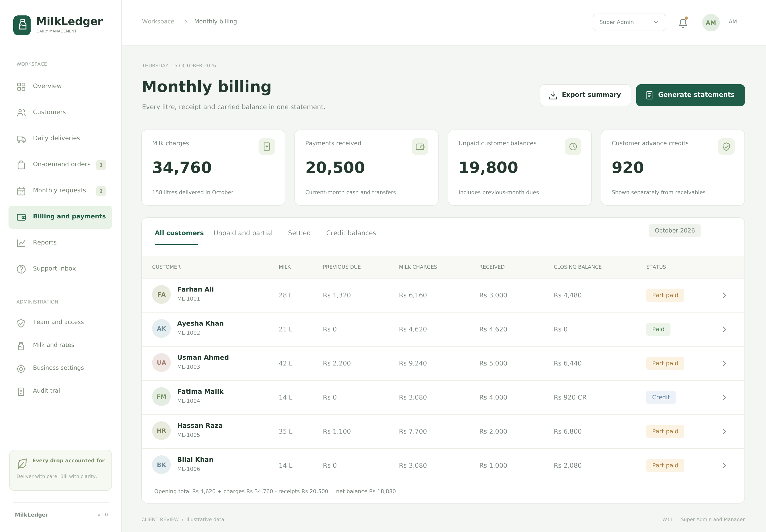Switch to Credit balances tab
This screenshot has width=766, height=532.
[351, 233]
